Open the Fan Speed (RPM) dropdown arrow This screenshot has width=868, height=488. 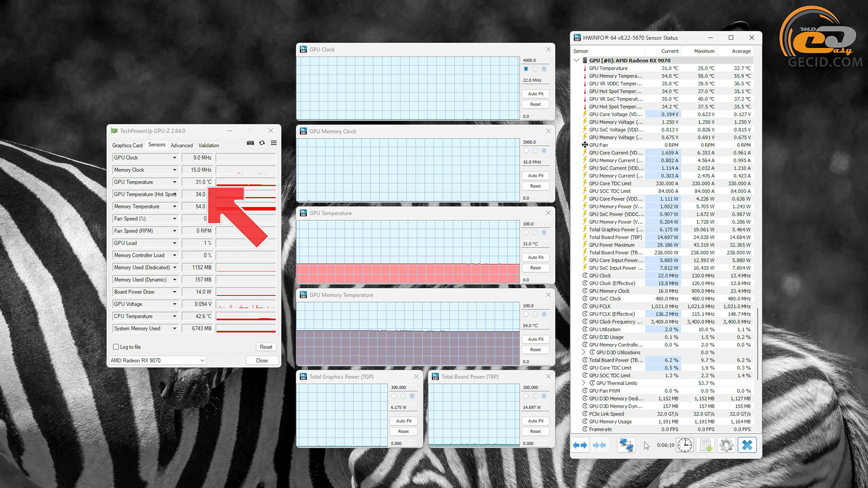175,231
